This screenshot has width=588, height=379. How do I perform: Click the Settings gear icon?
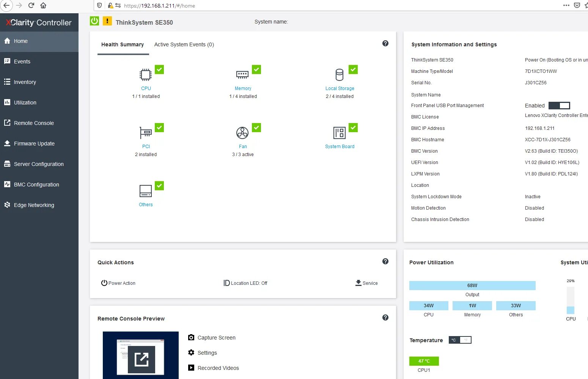point(191,352)
